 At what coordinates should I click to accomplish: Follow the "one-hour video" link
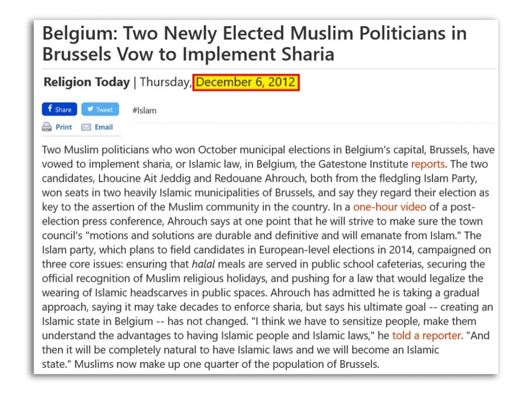click(390, 207)
